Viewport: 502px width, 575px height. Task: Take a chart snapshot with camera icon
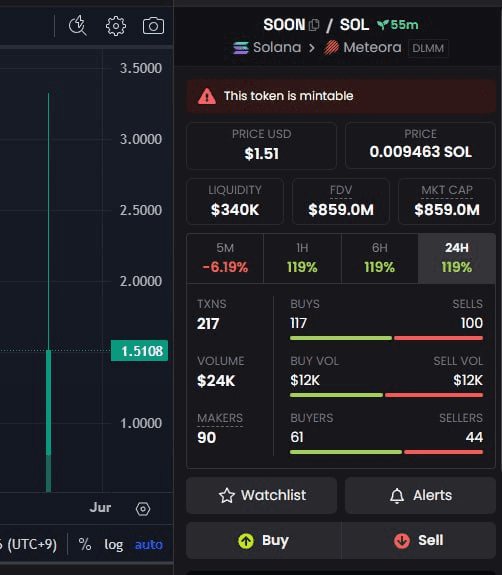[153, 26]
